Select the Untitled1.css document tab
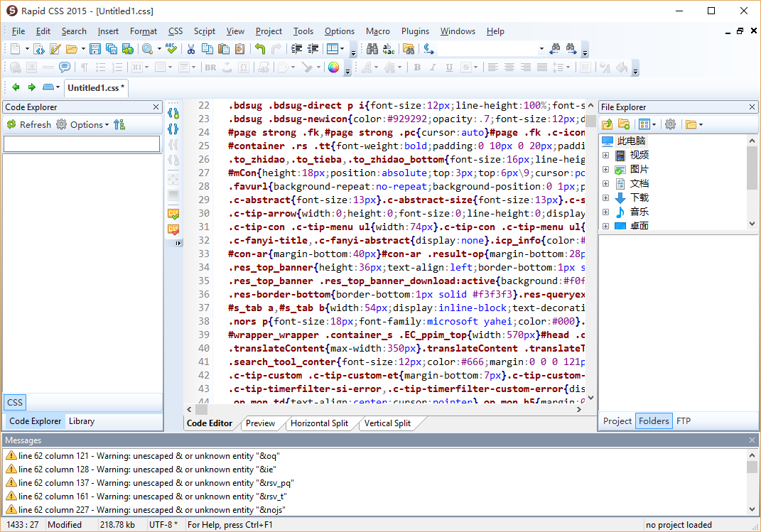The width and height of the screenshot is (761, 532). pyautogui.click(x=96, y=88)
